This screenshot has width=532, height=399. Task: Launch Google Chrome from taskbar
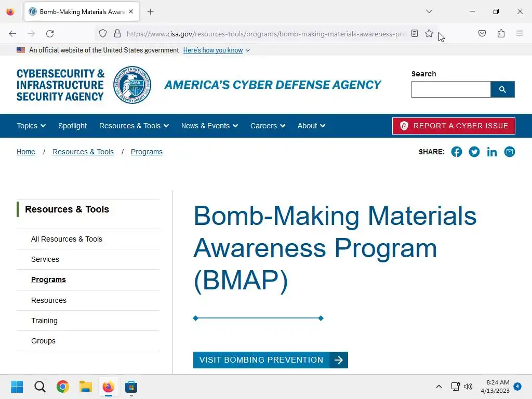point(63,387)
